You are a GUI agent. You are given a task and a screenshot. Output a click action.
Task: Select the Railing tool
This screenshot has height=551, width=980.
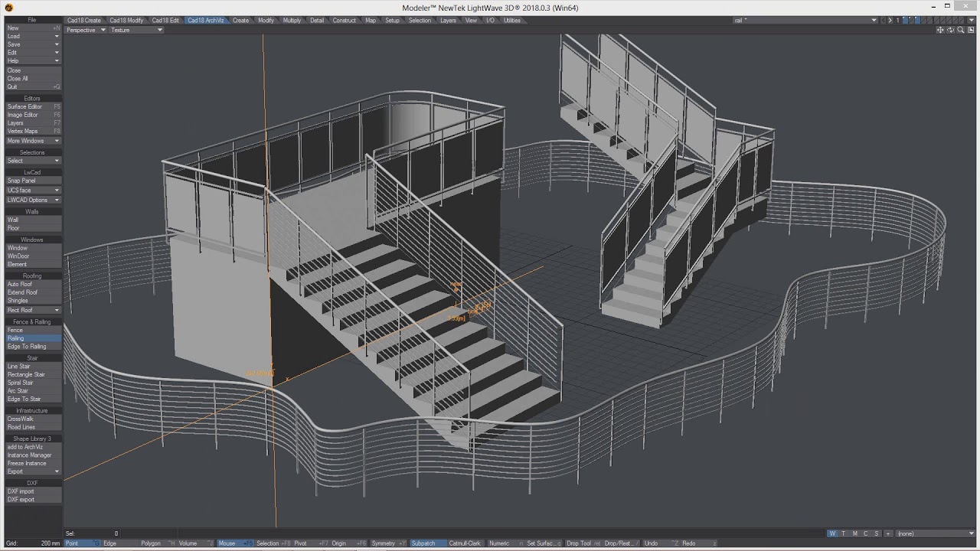pyautogui.click(x=33, y=338)
